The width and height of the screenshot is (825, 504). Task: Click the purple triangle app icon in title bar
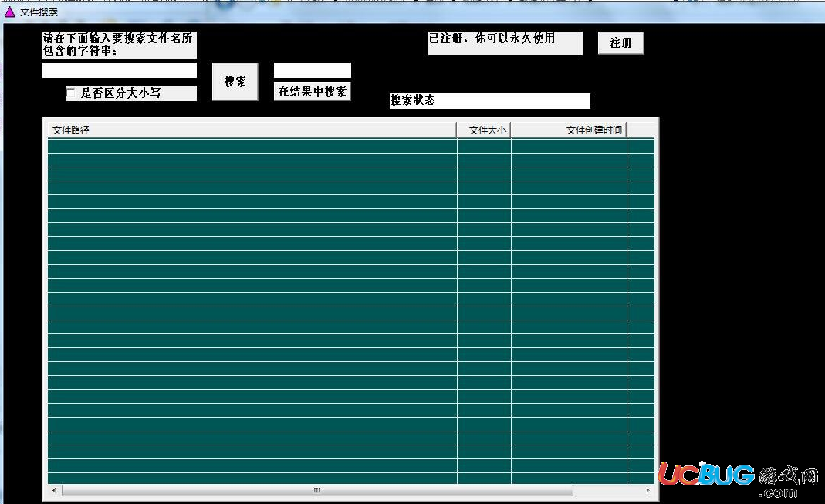[x=9, y=12]
